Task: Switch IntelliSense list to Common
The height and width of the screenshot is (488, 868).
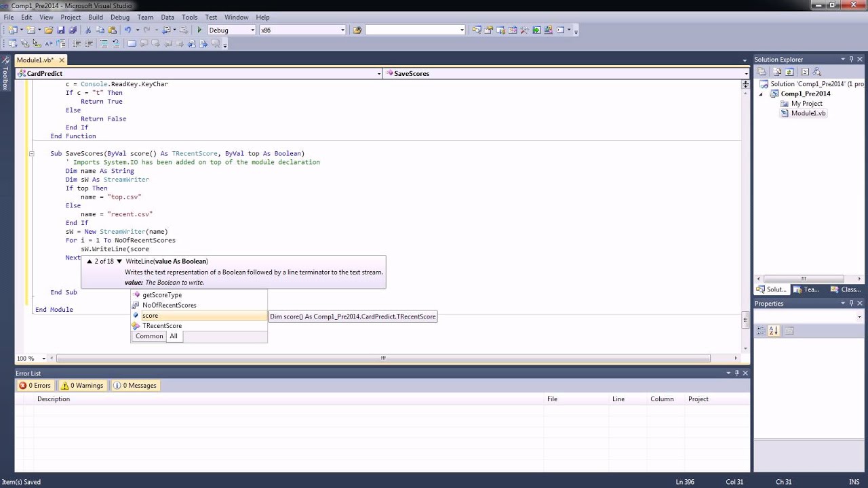Action: 149,336
